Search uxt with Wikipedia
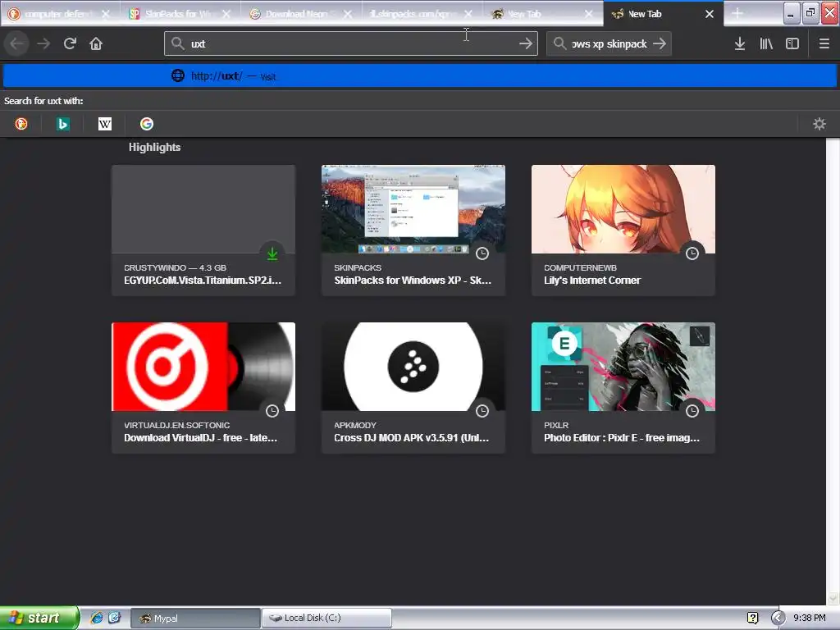 tap(105, 125)
